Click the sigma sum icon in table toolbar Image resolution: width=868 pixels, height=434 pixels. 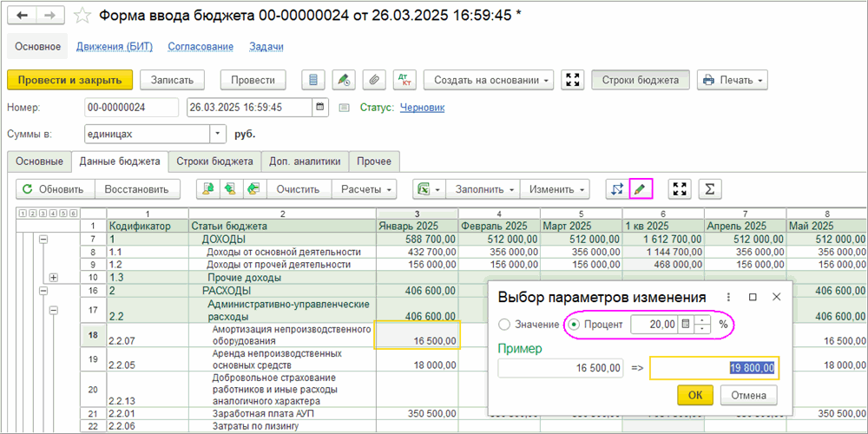coord(710,188)
